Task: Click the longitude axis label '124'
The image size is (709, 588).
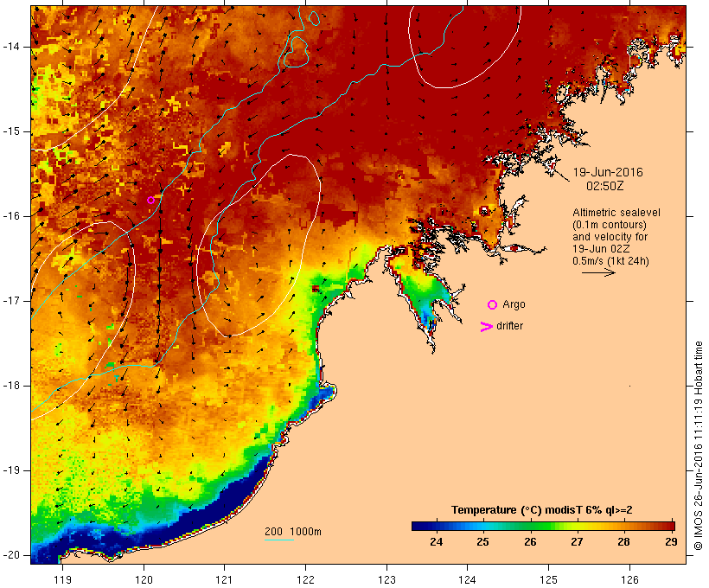Action: click(x=468, y=580)
